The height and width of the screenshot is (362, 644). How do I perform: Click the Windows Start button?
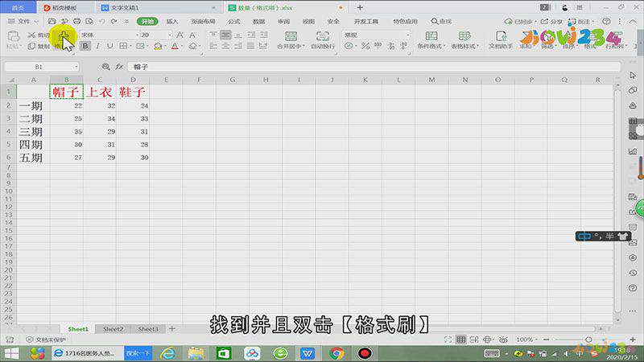[11, 353]
